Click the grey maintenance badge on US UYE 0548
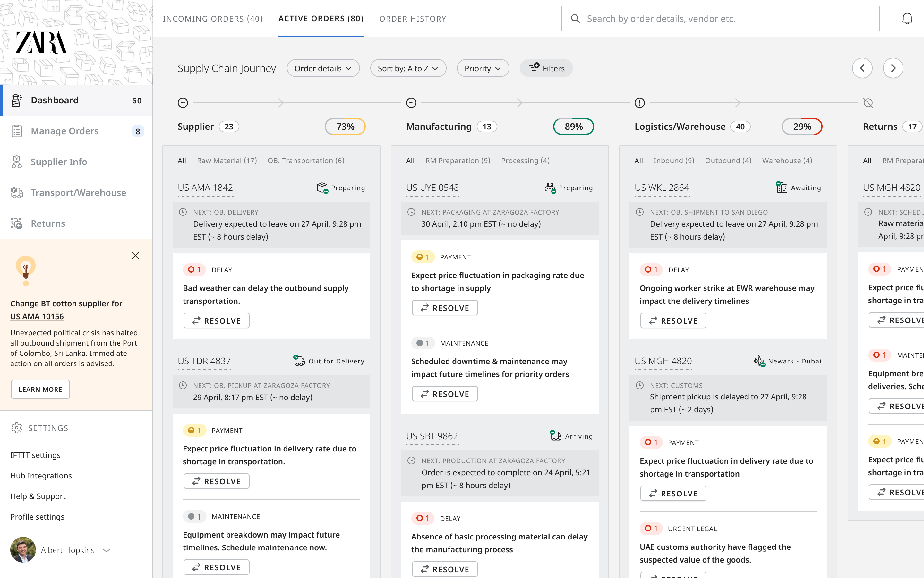The image size is (924, 578). click(x=423, y=343)
